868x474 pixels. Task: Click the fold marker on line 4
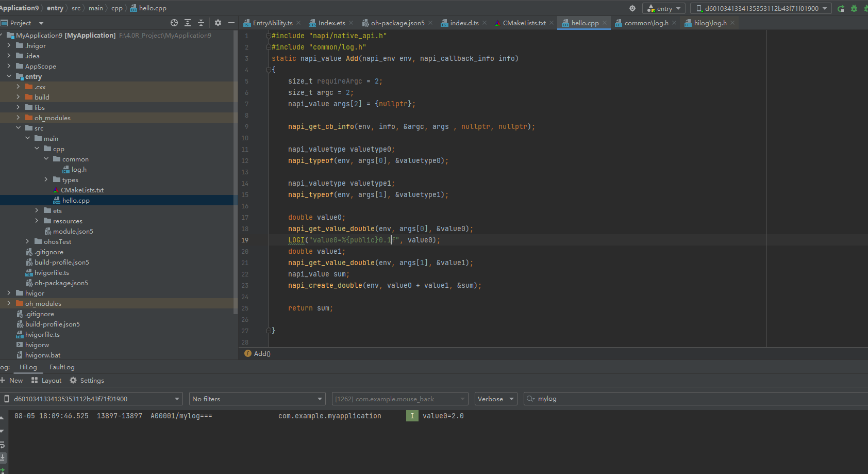[x=269, y=70]
